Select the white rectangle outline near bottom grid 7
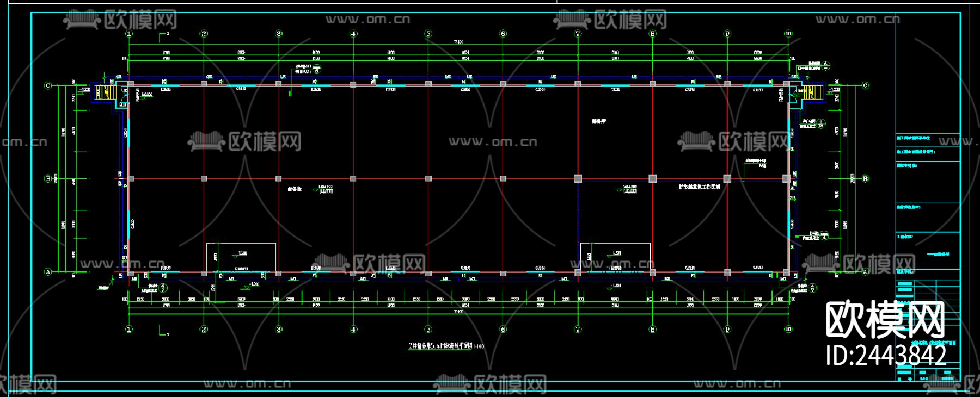Screen dimensions: 980x397 [615, 257]
